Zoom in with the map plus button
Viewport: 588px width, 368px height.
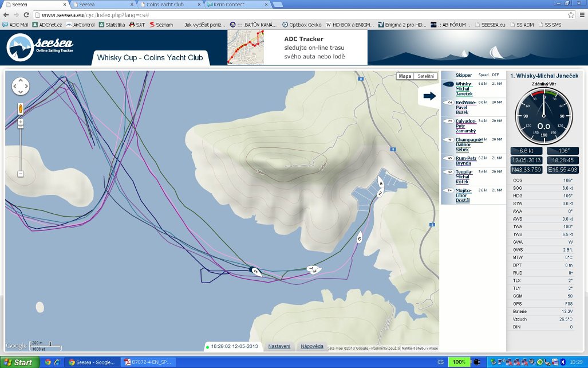pyautogui.click(x=21, y=123)
